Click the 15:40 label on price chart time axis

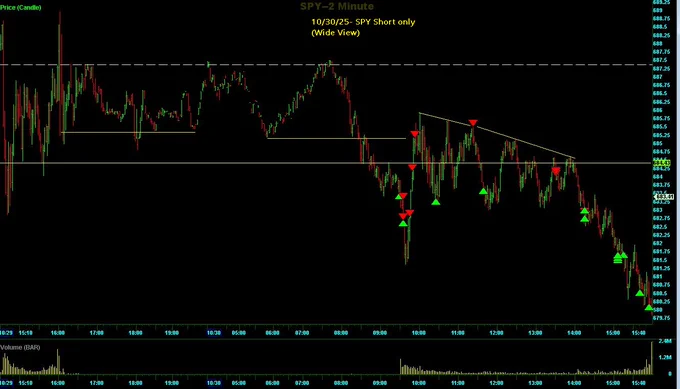click(639, 333)
